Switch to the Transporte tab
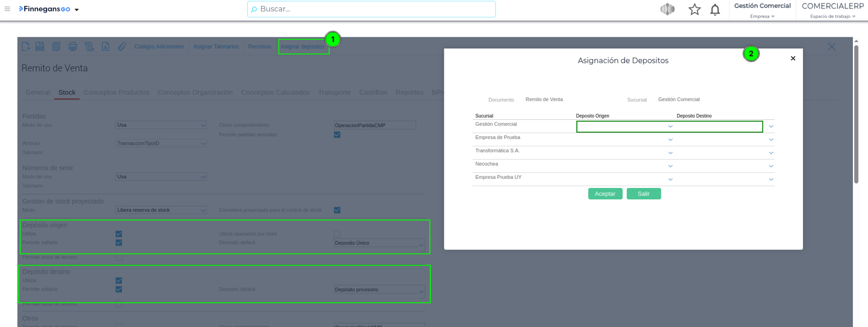The width and height of the screenshot is (868, 327). tap(334, 92)
